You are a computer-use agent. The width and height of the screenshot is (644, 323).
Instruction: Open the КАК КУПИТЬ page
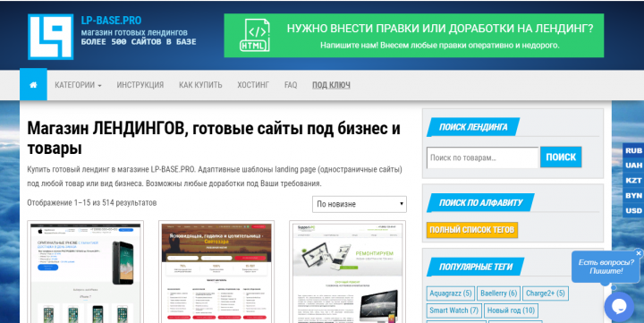[200, 85]
